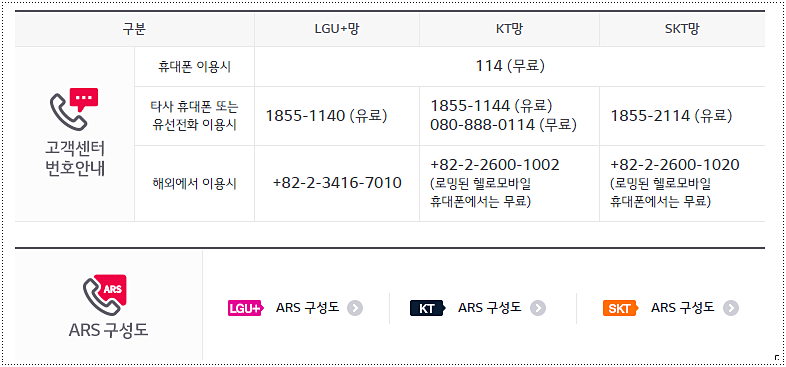
Task: Click the ARS phone icon
Action: click(x=105, y=294)
